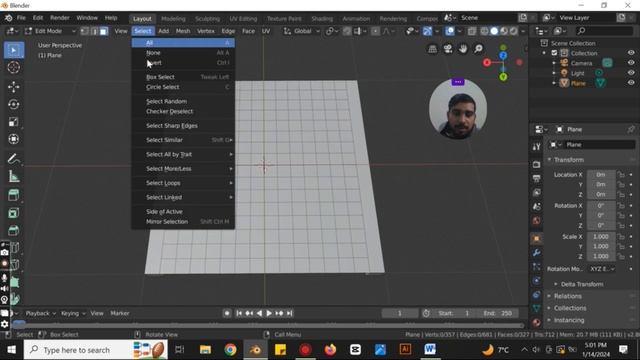This screenshot has width=640, height=360.
Task: Open the Sculpting workspace tab
Action: (x=207, y=18)
